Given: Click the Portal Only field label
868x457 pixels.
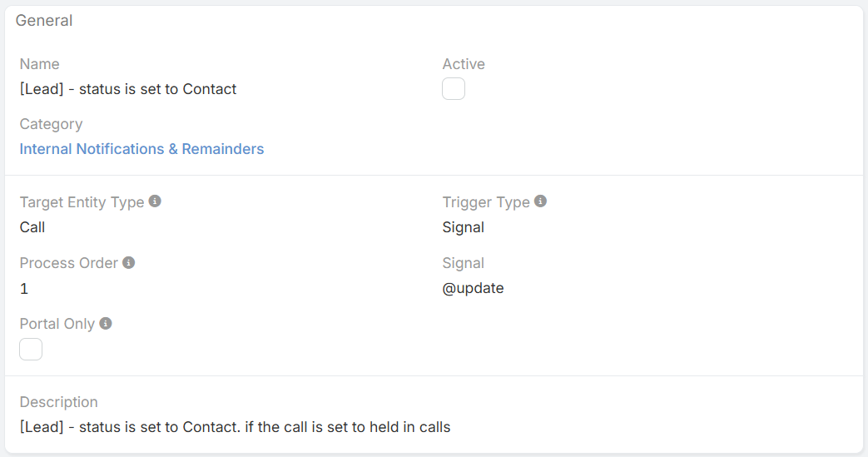Looking at the screenshot, I should pyautogui.click(x=57, y=324).
